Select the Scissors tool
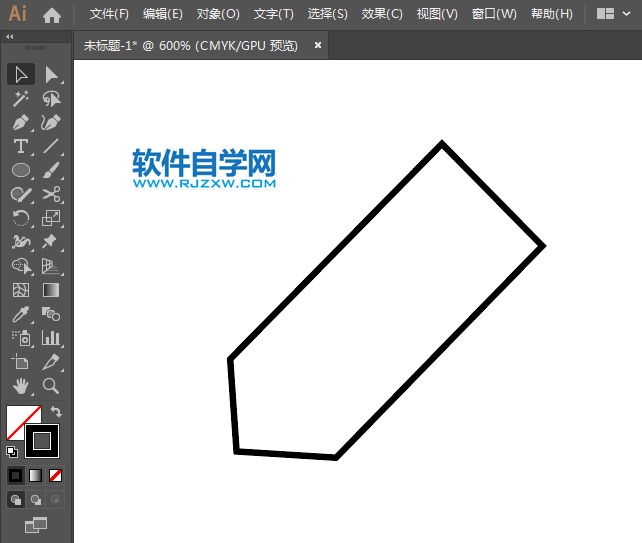The height and width of the screenshot is (543, 642). 51,194
